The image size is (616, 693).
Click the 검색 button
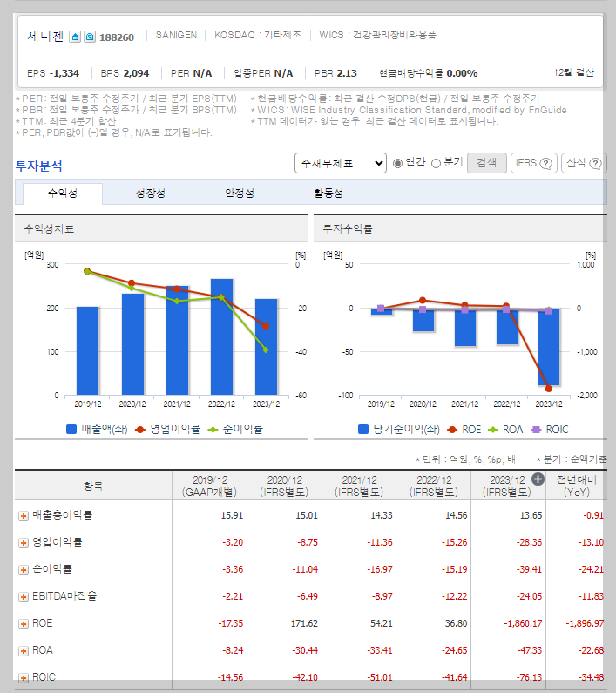click(x=486, y=163)
